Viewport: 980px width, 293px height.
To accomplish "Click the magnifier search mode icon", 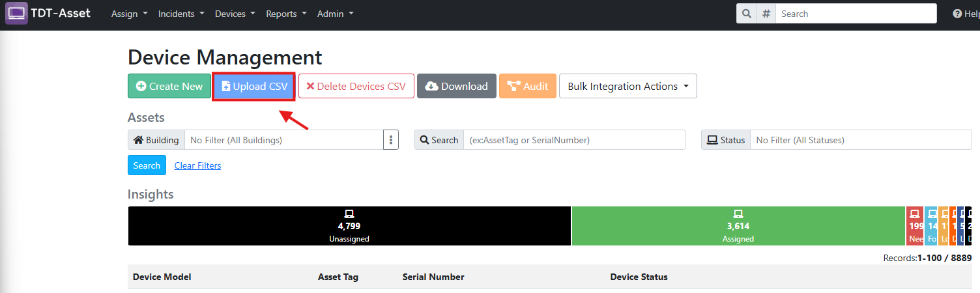I will pos(747,14).
